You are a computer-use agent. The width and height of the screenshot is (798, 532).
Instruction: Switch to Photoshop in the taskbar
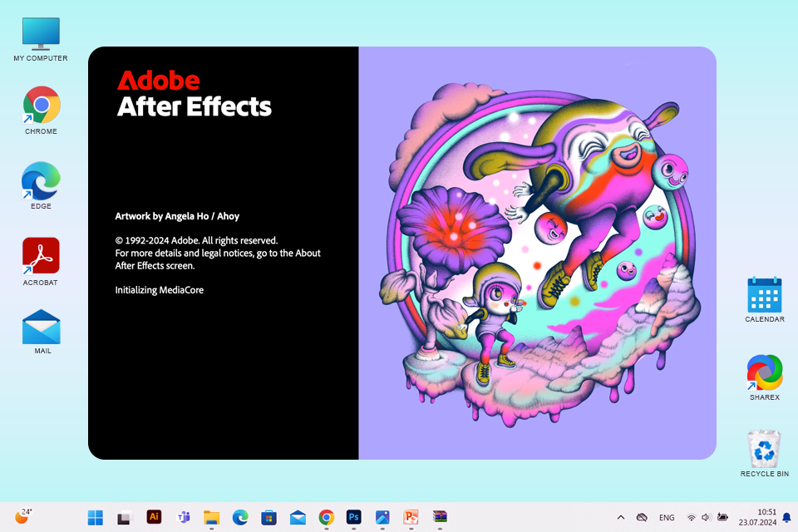pyautogui.click(x=354, y=517)
